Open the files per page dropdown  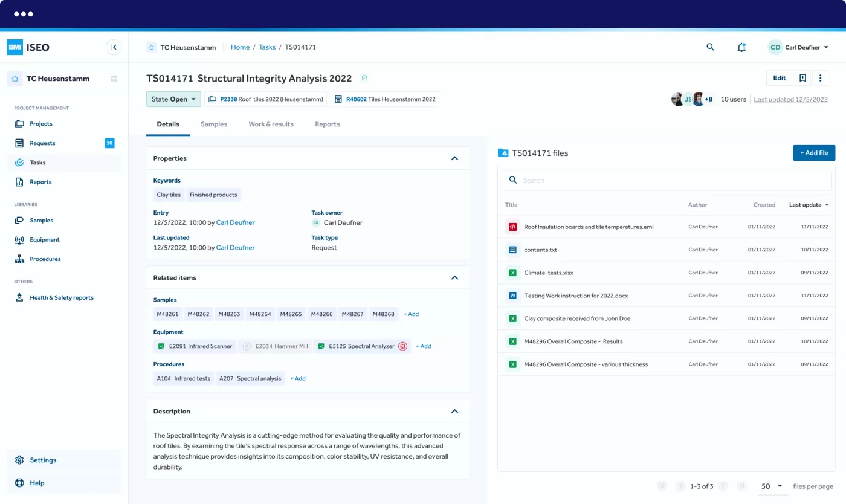click(772, 486)
